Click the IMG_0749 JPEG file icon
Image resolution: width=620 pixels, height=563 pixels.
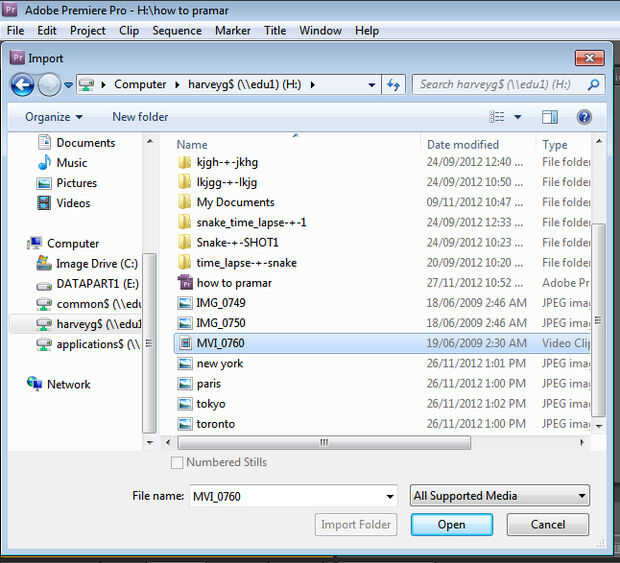(x=185, y=303)
